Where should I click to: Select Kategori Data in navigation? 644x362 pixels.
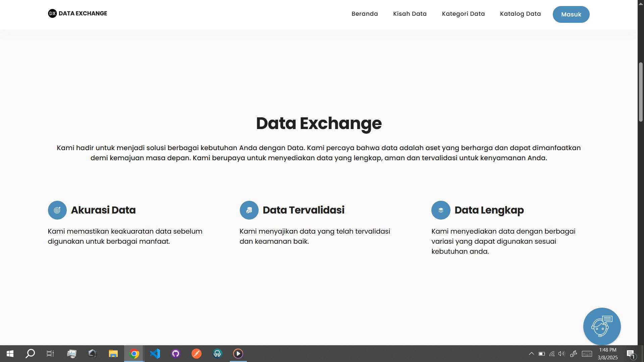tap(463, 14)
